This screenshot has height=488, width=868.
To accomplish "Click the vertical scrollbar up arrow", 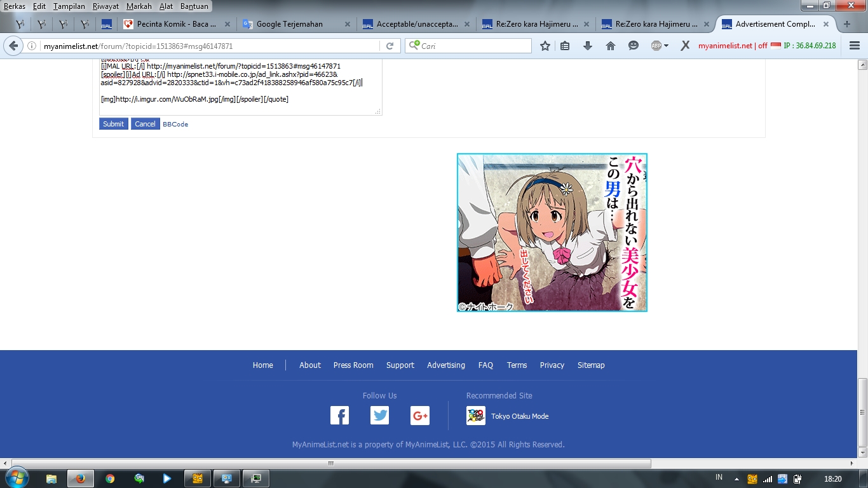I will (862, 65).
